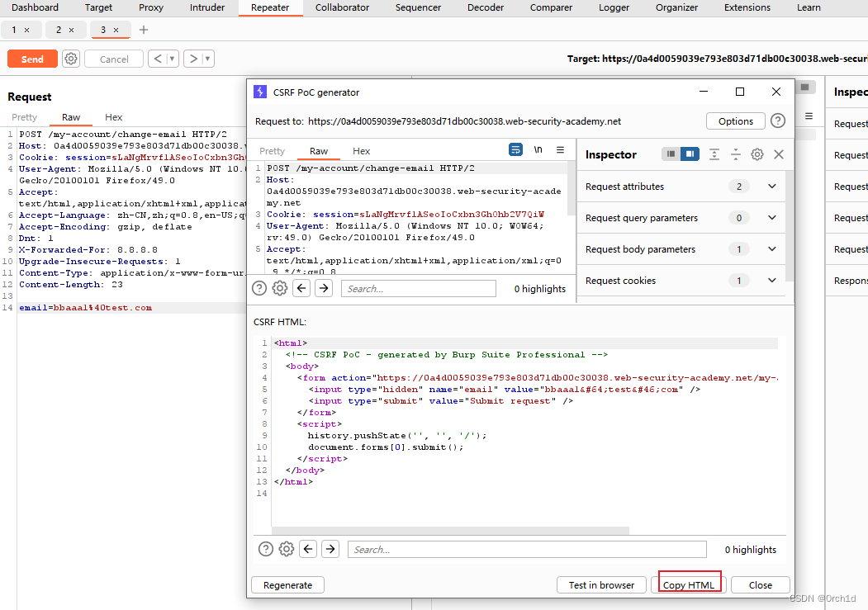Go to previous match in request search
Screen dimensions: 868x610
click(301, 288)
